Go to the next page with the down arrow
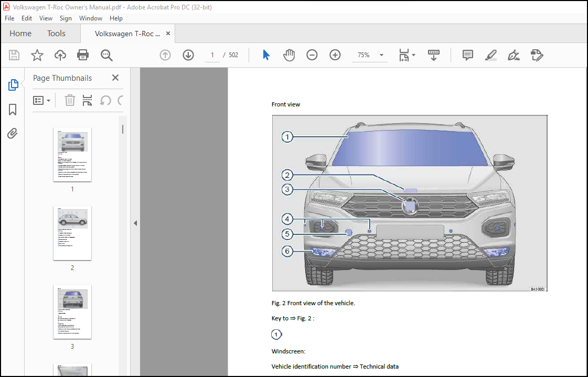The width and height of the screenshot is (588, 377). (x=188, y=55)
